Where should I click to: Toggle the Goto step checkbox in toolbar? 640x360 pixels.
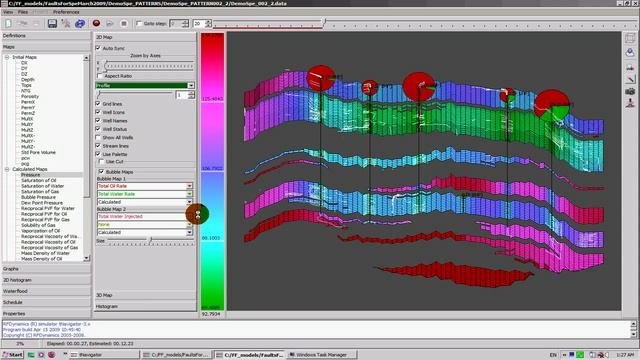click(x=139, y=24)
